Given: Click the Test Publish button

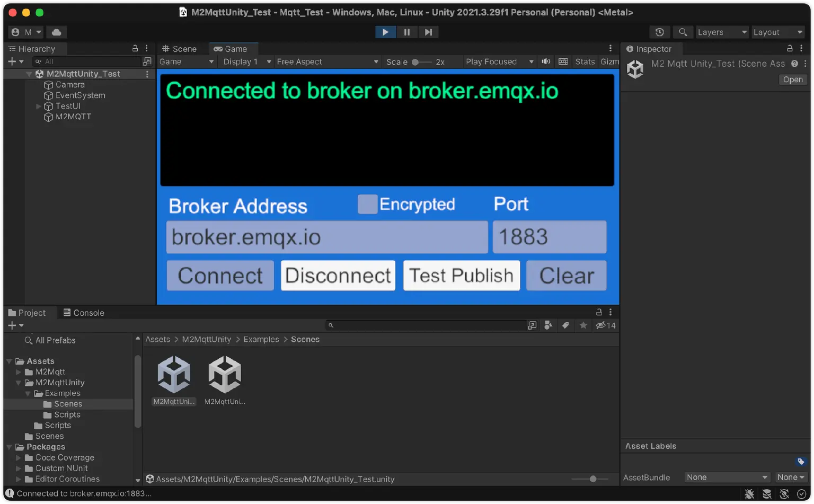Looking at the screenshot, I should 461,276.
